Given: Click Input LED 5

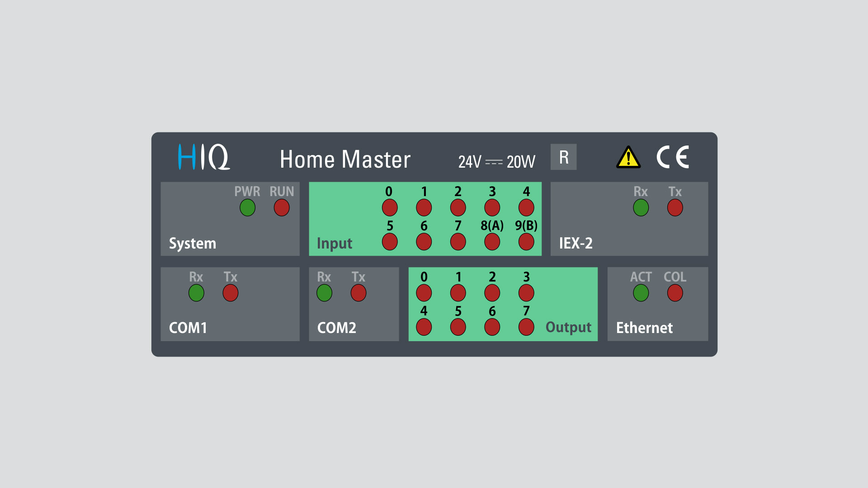Looking at the screenshot, I should click(390, 242).
